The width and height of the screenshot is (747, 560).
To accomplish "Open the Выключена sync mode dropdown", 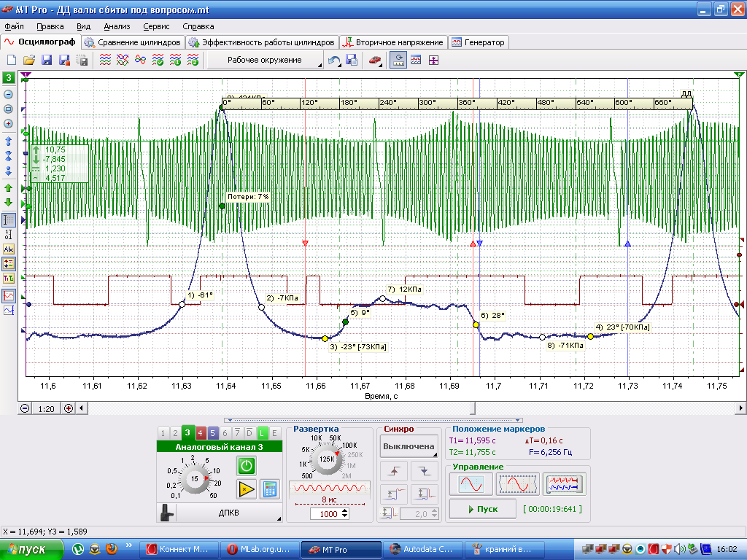I will [x=409, y=447].
